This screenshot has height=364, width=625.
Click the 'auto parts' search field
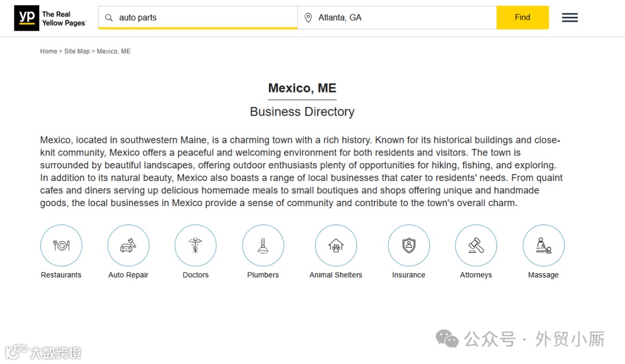click(x=203, y=17)
